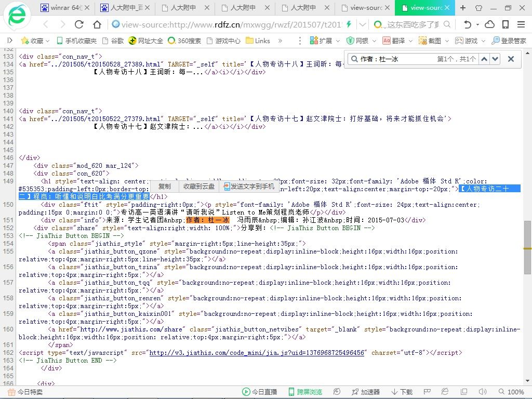Open the cloud sync icon
Image resolution: width=532 pixels, height=399 pixels.
(x=489, y=24)
